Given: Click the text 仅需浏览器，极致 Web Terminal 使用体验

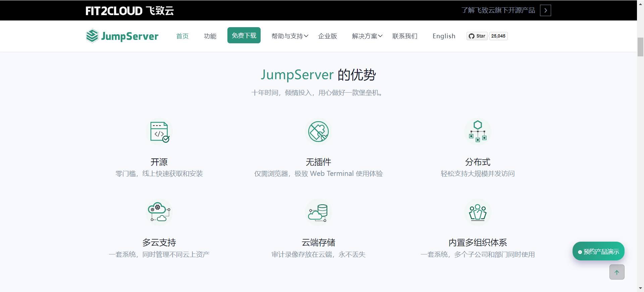Looking at the screenshot, I should click(318, 174).
